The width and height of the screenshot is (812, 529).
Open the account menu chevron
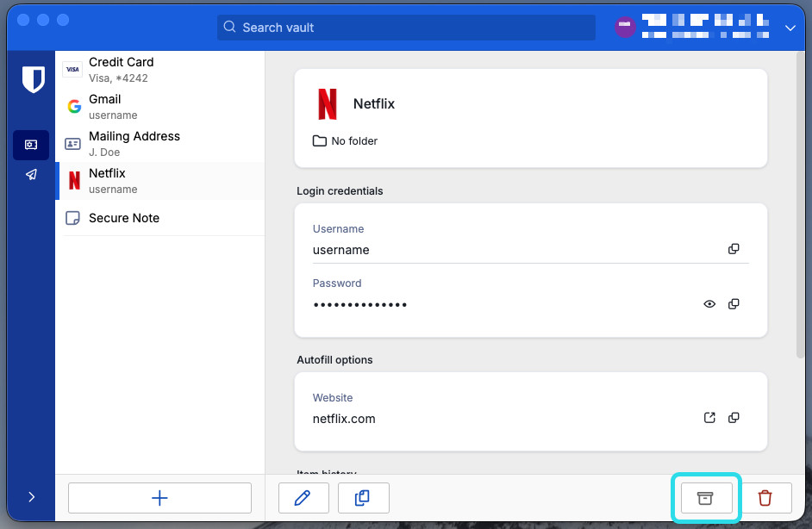click(x=790, y=27)
